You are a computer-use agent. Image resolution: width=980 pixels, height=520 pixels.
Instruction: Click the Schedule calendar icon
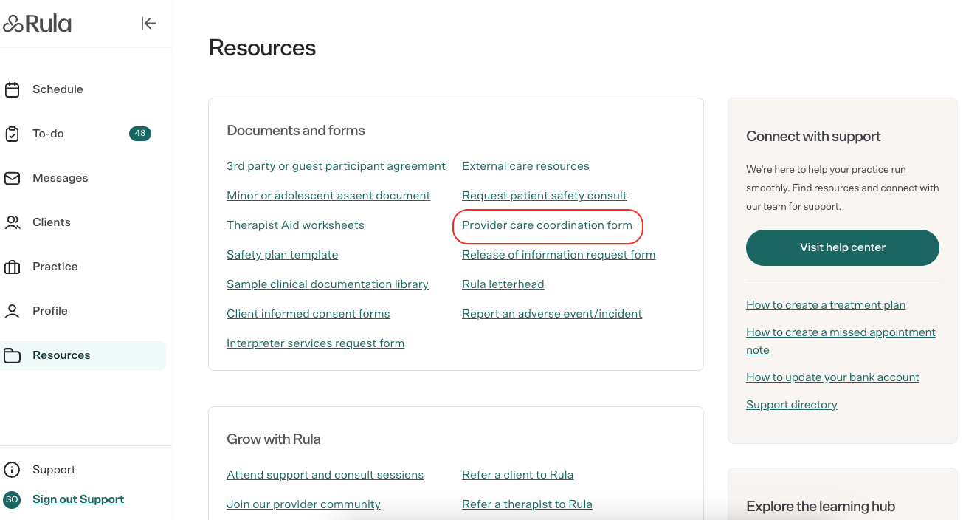[13, 89]
